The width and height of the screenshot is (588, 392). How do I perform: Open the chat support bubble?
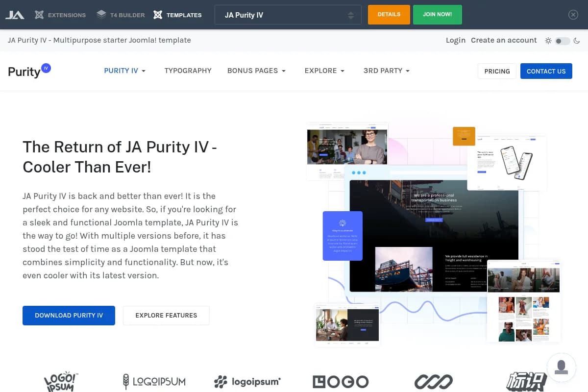[x=561, y=367]
